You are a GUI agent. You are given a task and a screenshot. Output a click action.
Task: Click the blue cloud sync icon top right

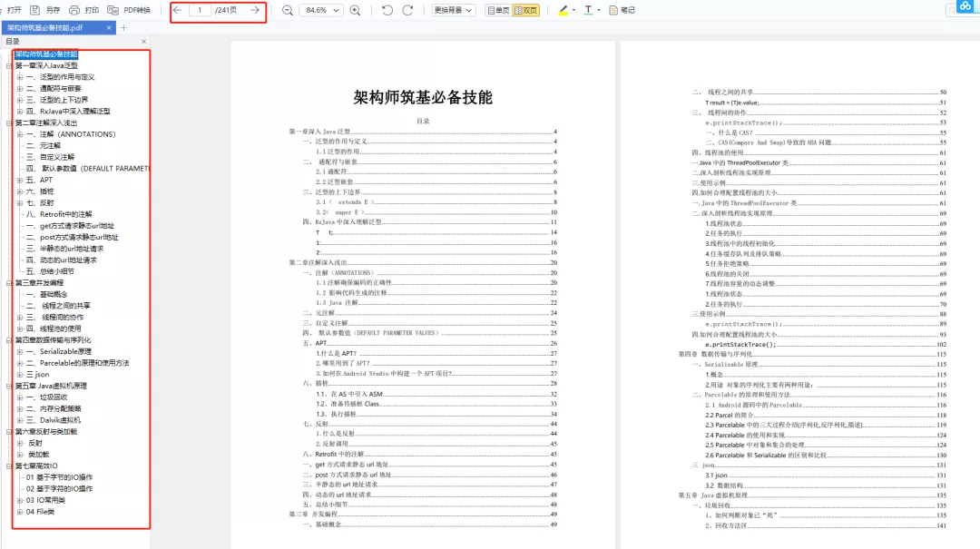coord(964,7)
